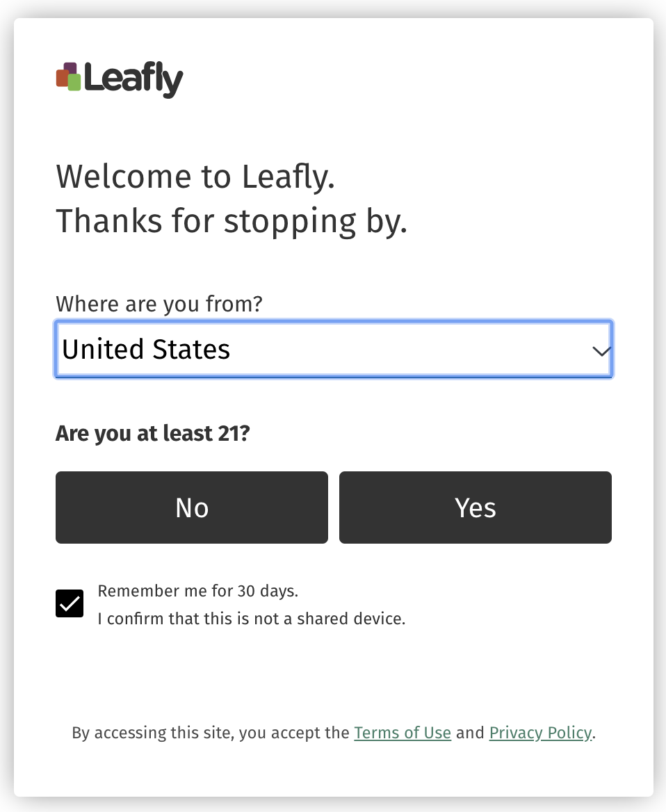
Task: Click the checkmark icon inside the black checkbox
Action: (70, 604)
